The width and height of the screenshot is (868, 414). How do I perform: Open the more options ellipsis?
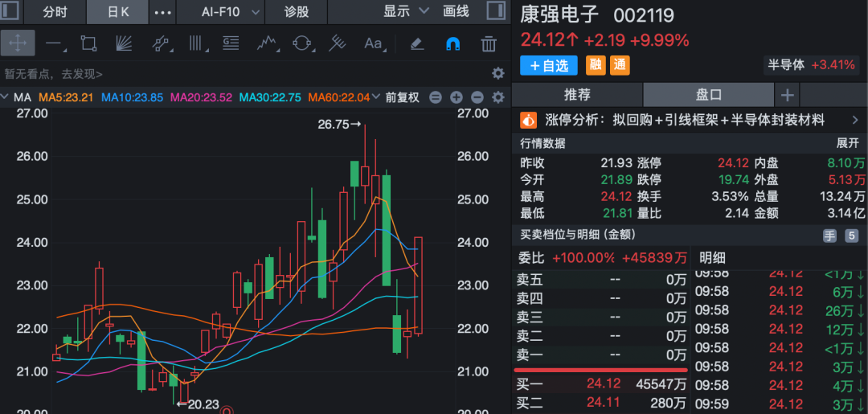[162, 12]
